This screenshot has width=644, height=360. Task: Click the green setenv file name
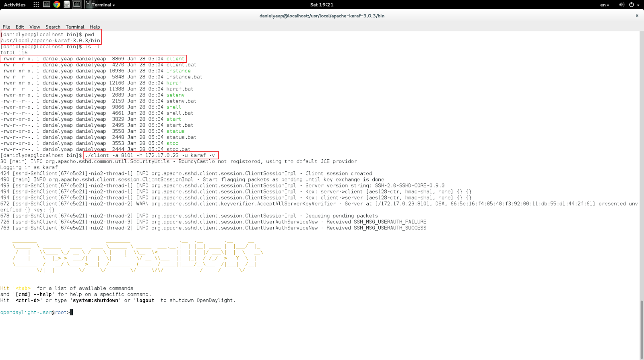[x=175, y=95]
